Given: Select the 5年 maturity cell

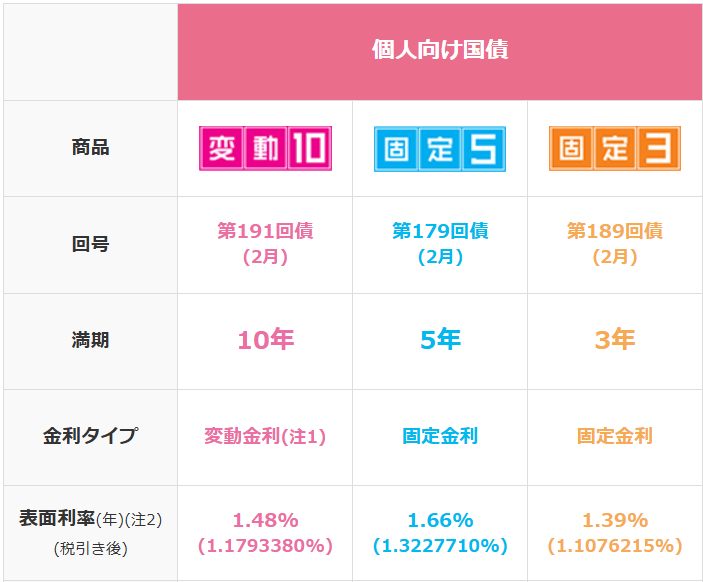Looking at the screenshot, I should [x=439, y=340].
